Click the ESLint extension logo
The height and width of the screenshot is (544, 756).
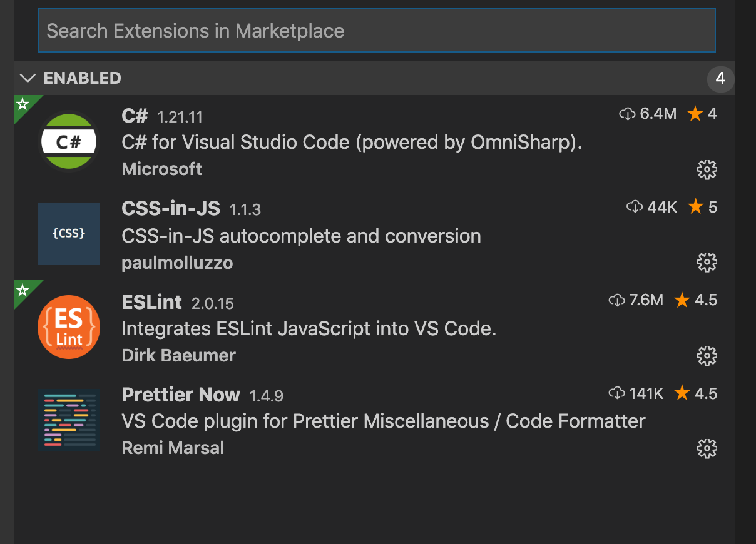(69, 326)
